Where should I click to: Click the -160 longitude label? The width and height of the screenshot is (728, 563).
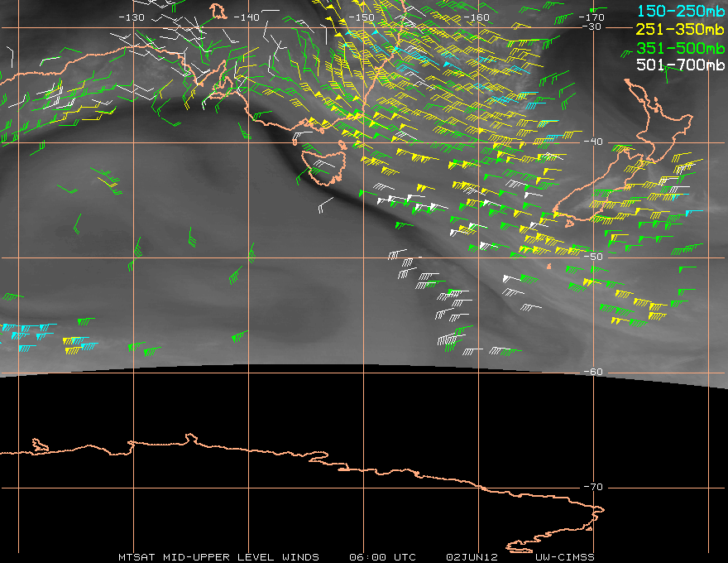(476, 17)
